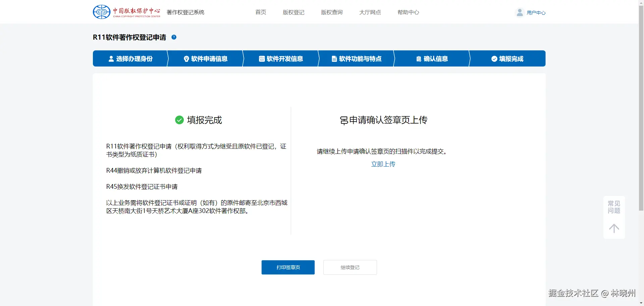Select the 软件开发信息 step
The width and height of the screenshot is (644, 306).
tap(281, 59)
